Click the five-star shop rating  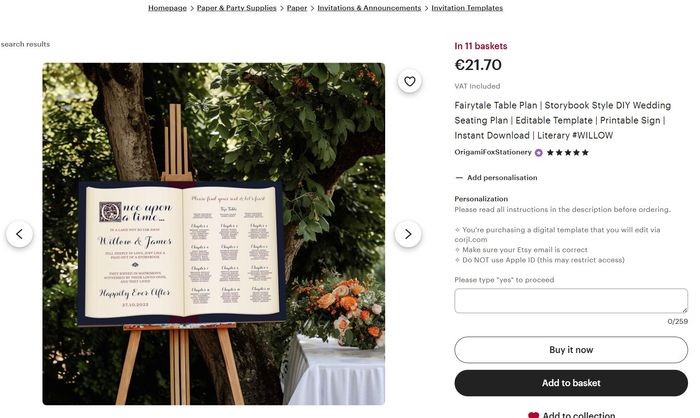point(568,153)
